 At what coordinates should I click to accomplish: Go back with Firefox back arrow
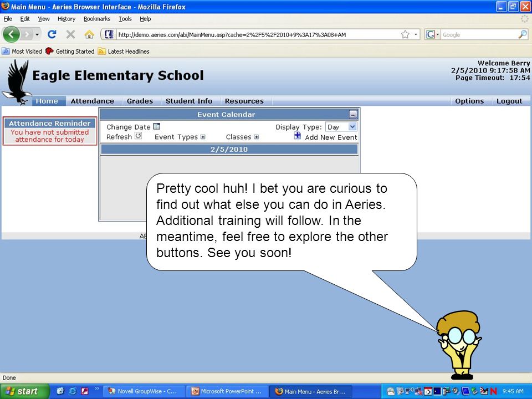point(11,34)
